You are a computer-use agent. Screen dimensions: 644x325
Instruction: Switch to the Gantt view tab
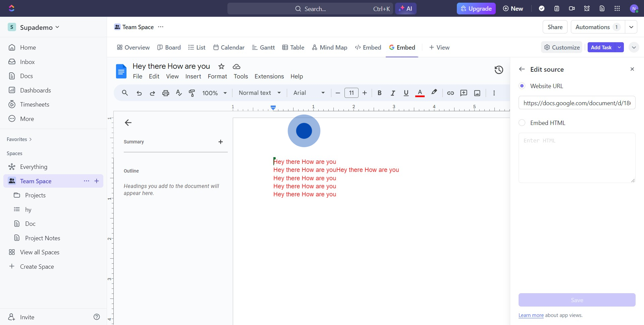click(263, 48)
